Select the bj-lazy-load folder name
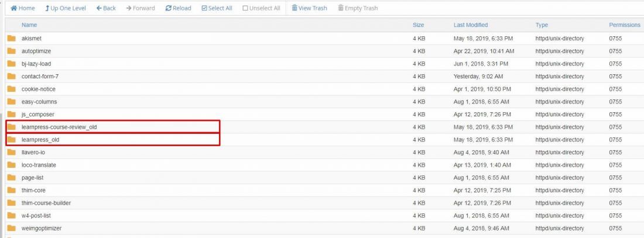 coord(36,64)
